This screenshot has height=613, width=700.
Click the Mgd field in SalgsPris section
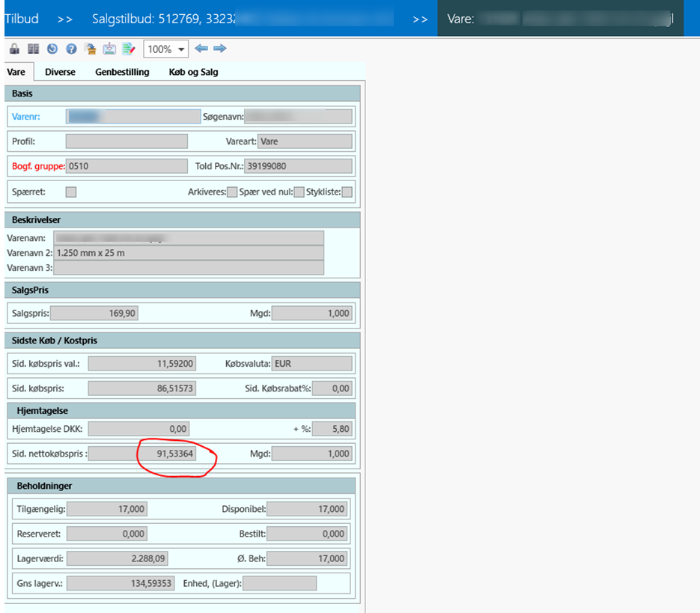click(312, 313)
